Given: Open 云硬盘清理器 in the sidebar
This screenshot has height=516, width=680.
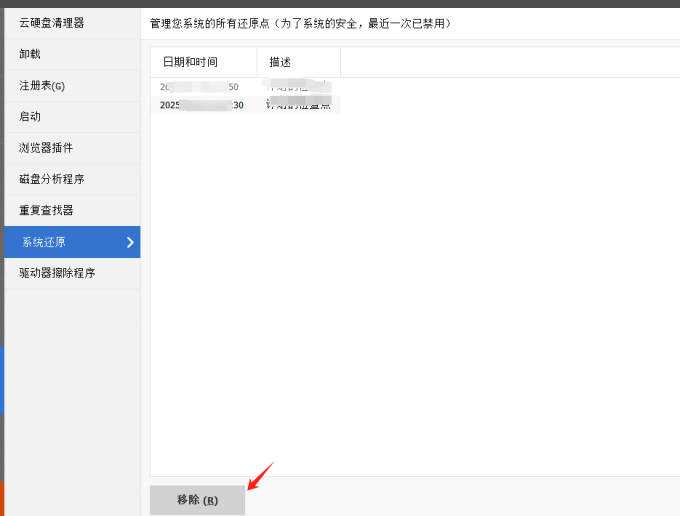Looking at the screenshot, I should 72,23.
